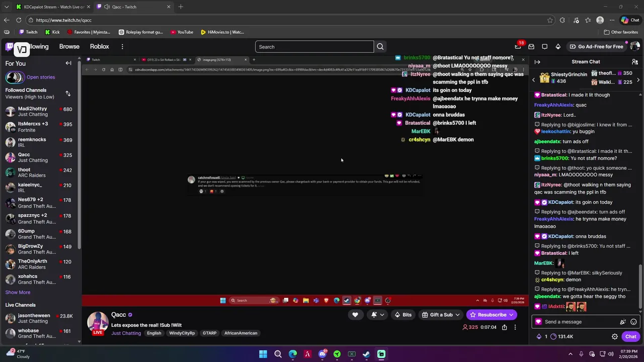The image size is (644, 362).
Task: Mute the Qacc browser tab audio
Action: point(107,7)
